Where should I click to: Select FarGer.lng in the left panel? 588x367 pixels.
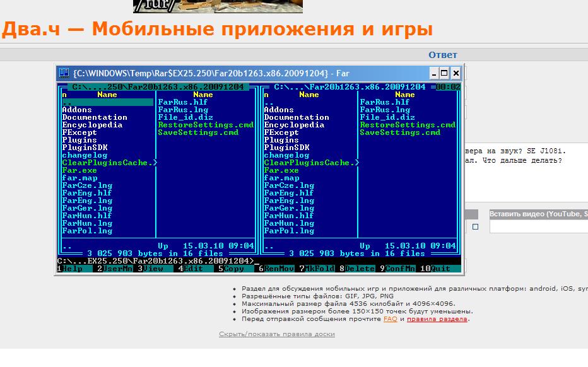(87, 208)
